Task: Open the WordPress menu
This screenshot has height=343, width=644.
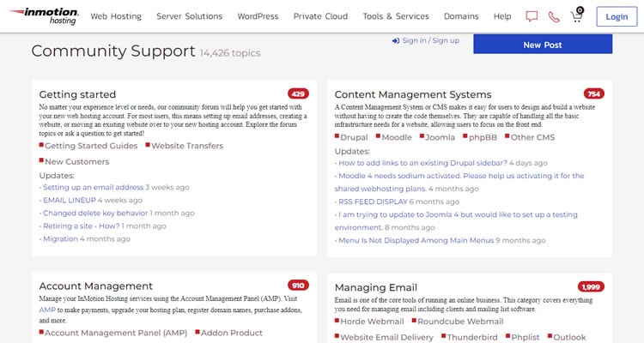Action: pyautogui.click(x=258, y=16)
